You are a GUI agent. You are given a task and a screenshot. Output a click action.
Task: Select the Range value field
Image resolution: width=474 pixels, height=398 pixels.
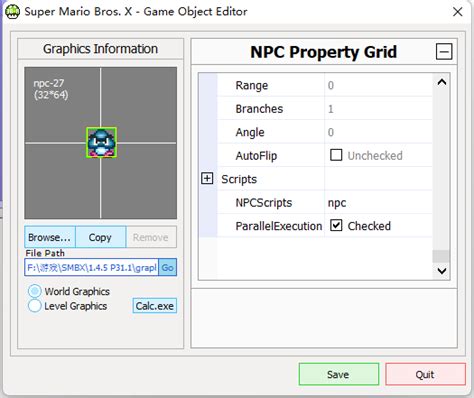click(378, 85)
